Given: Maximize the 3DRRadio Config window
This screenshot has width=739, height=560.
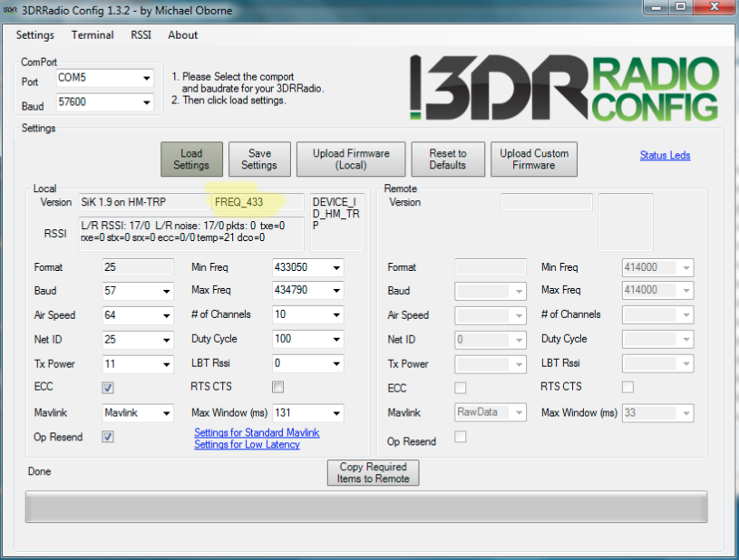Looking at the screenshot, I should 681,7.
